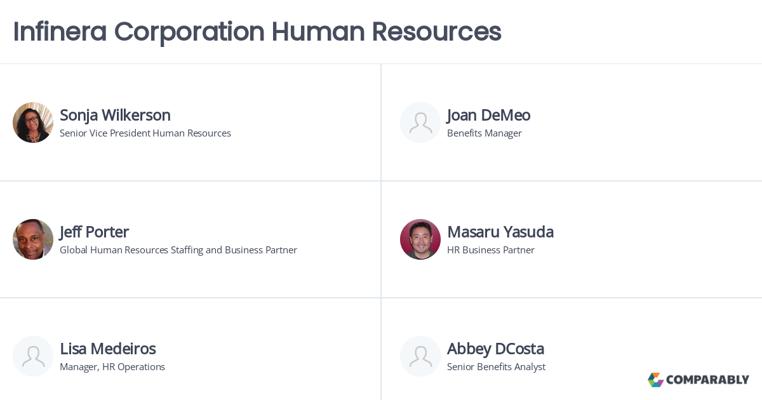Screen dimensions: 762x400
Task: Click the Senior Benefits Analyst job title
Action: (496, 367)
